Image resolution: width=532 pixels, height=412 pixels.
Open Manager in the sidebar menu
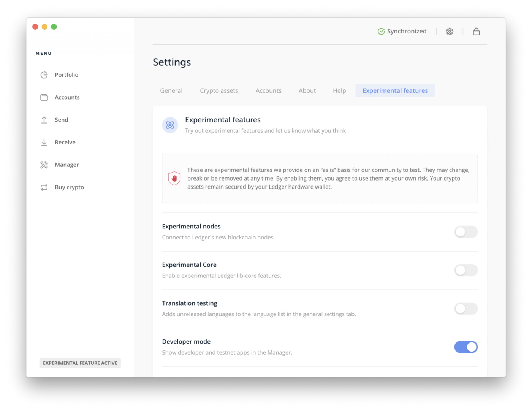click(x=66, y=165)
